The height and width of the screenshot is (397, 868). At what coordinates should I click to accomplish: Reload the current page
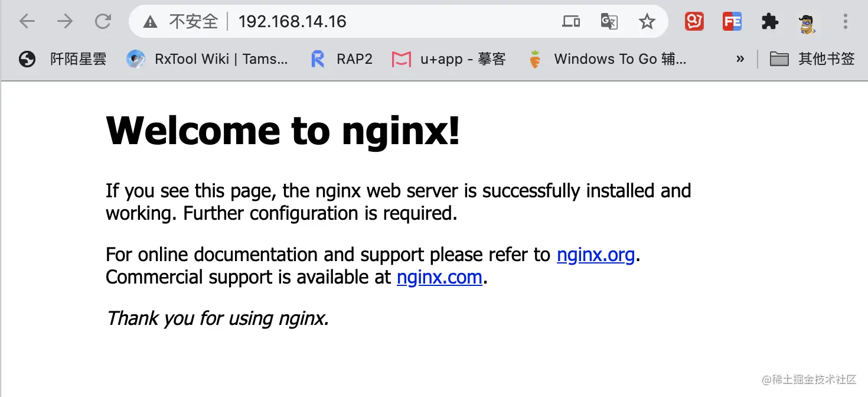click(103, 21)
